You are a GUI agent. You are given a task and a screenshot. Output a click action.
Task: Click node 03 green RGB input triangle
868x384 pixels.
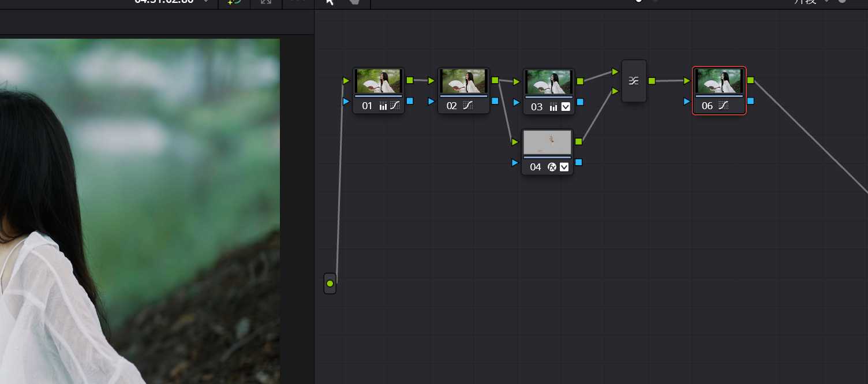coord(517,82)
